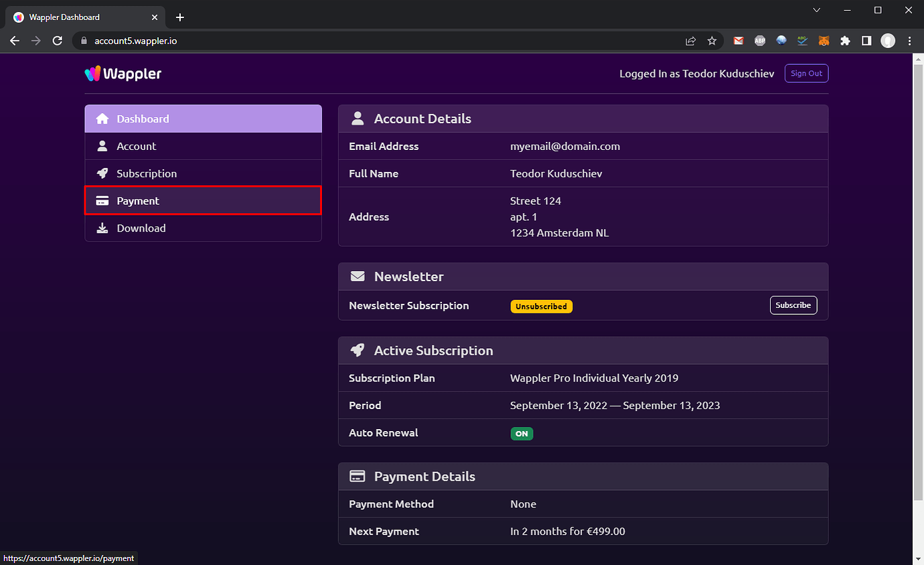Click the Wappler logo
924x565 pixels.
123,74
